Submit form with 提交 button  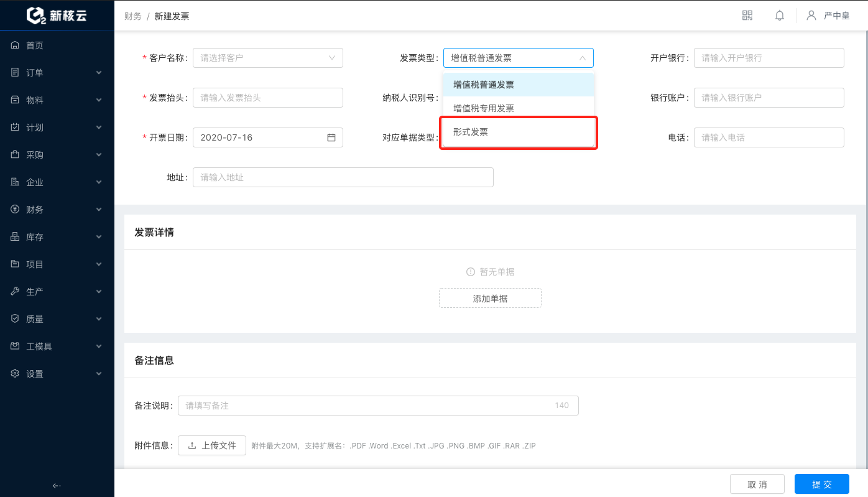(x=822, y=485)
